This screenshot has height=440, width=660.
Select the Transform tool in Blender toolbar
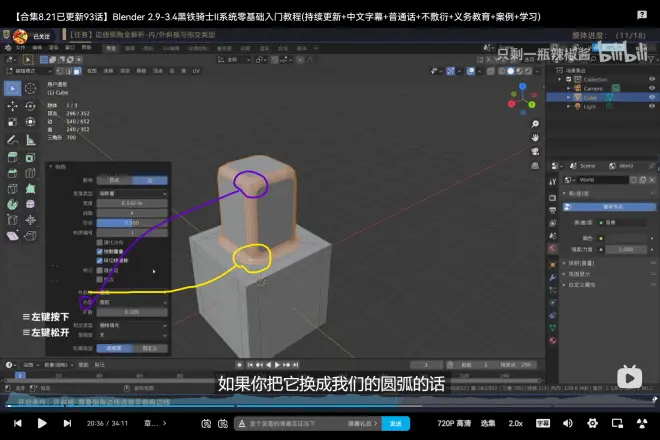pos(30,122)
